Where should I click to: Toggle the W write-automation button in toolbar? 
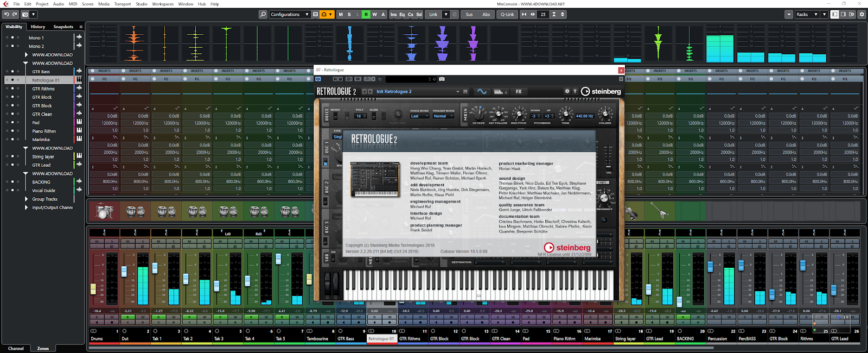pyautogui.click(x=375, y=15)
